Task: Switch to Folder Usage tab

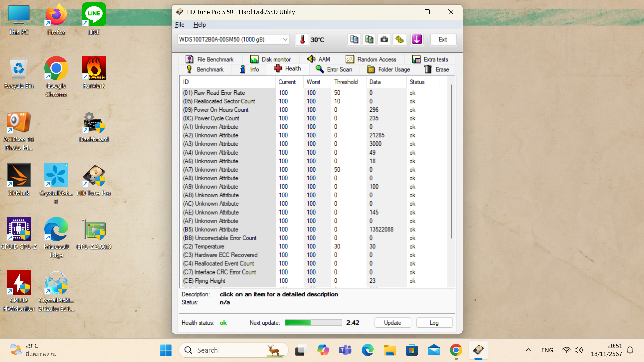Action: click(x=388, y=69)
